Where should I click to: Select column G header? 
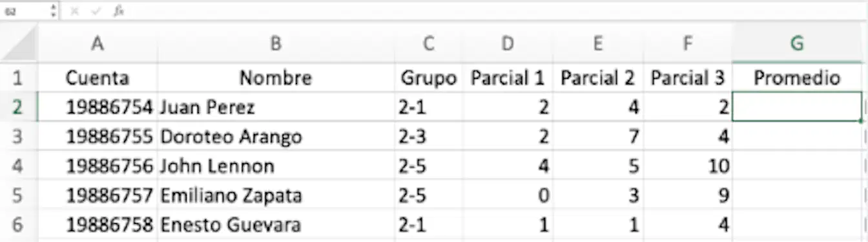tap(797, 43)
